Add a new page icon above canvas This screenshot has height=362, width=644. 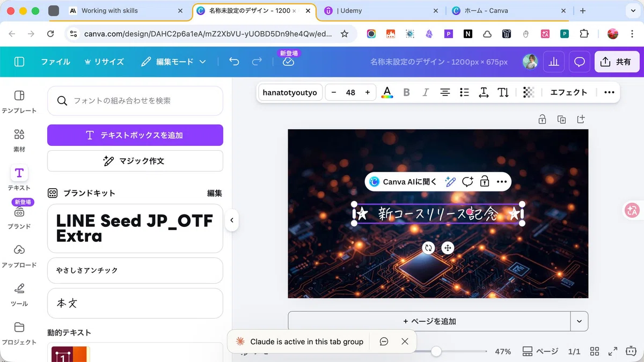581,119
